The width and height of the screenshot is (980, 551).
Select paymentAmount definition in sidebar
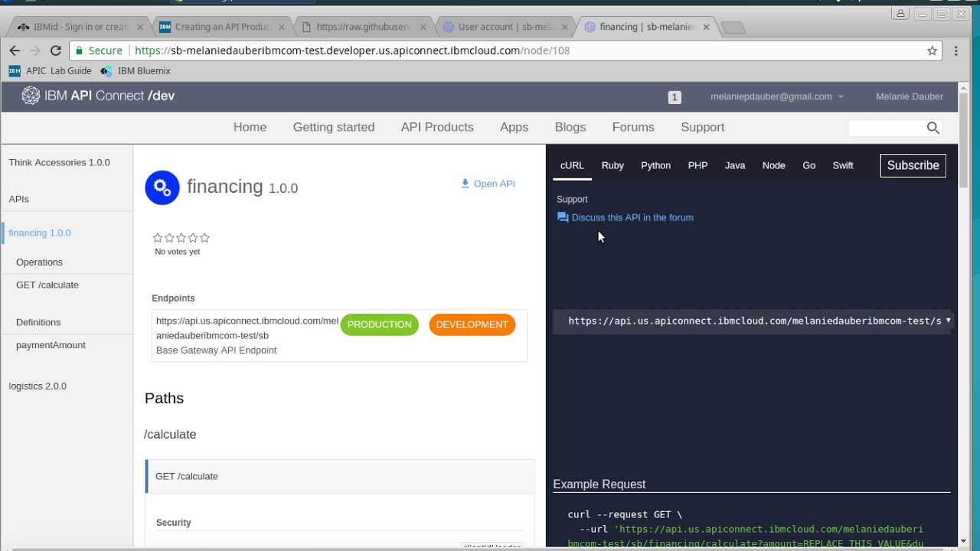pyautogui.click(x=51, y=345)
